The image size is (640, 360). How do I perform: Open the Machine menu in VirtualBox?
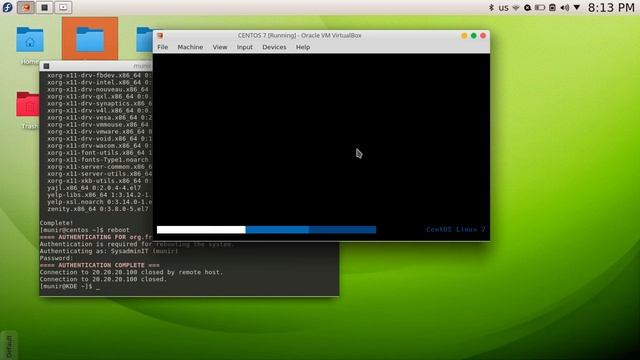pyautogui.click(x=190, y=47)
